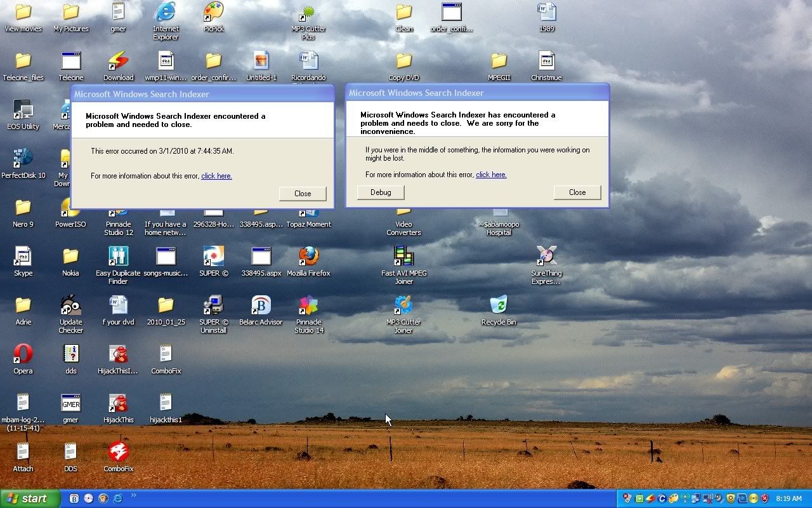Open the hijackthis1 text file
Screen dimensions: 812x508
pos(166,408)
